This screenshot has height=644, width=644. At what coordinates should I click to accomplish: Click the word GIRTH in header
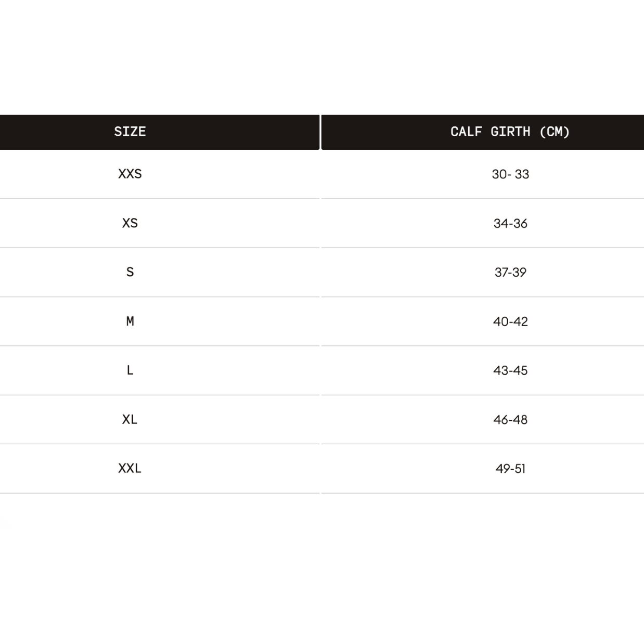pos(510,132)
